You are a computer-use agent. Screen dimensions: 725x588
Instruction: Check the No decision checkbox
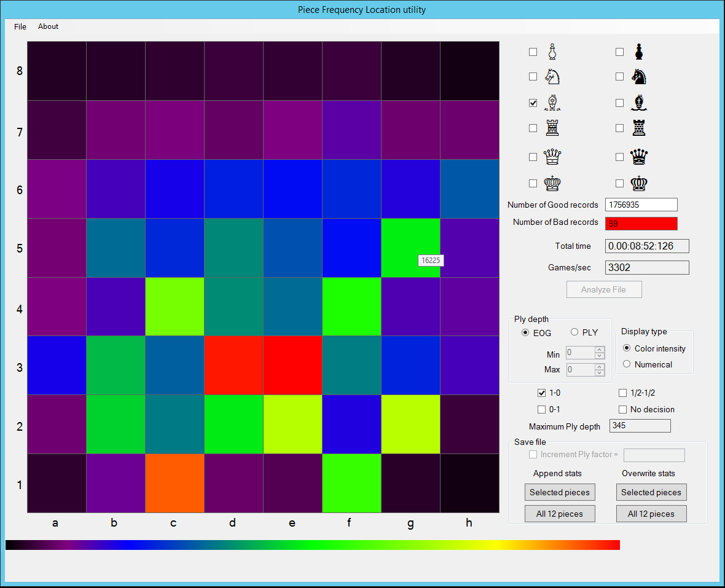point(623,410)
